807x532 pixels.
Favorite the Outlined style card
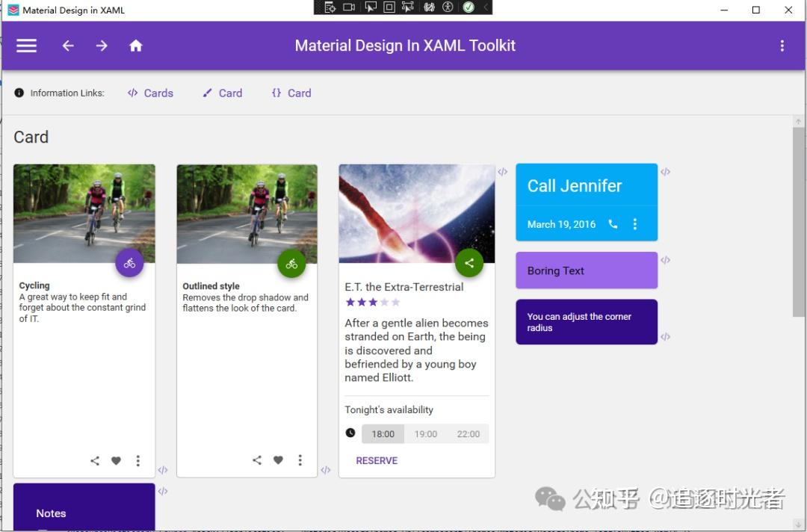pos(278,460)
